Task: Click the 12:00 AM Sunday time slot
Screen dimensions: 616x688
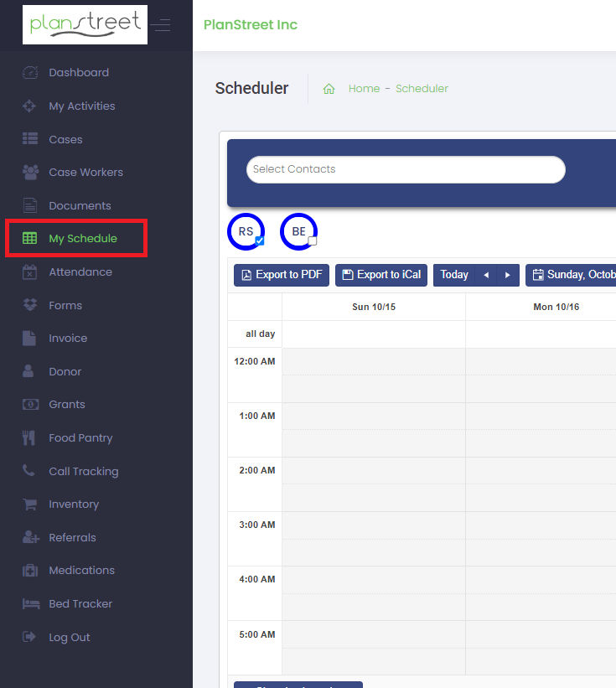Action: click(x=374, y=361)
